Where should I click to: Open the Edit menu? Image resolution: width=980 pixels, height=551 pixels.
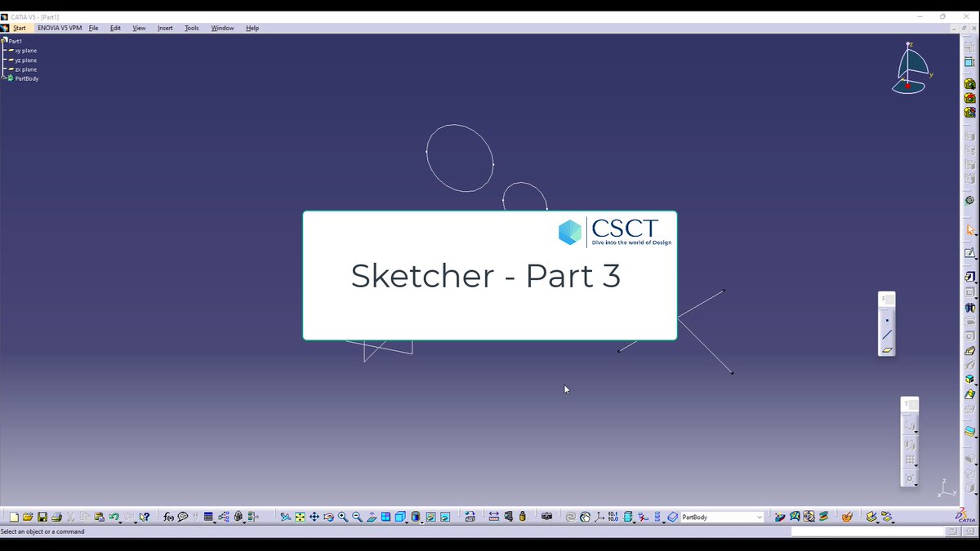click(115, 28)
